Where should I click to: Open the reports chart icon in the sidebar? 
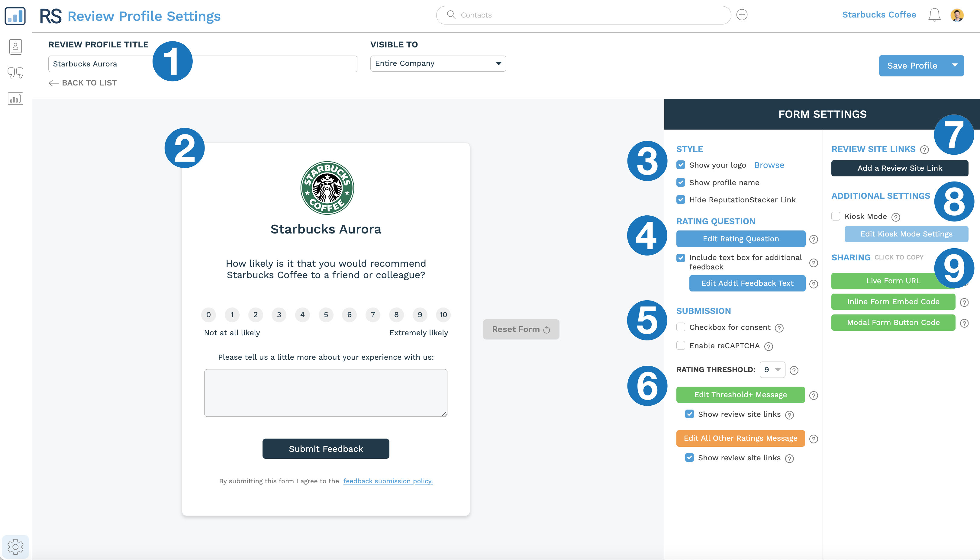point(15,98)
